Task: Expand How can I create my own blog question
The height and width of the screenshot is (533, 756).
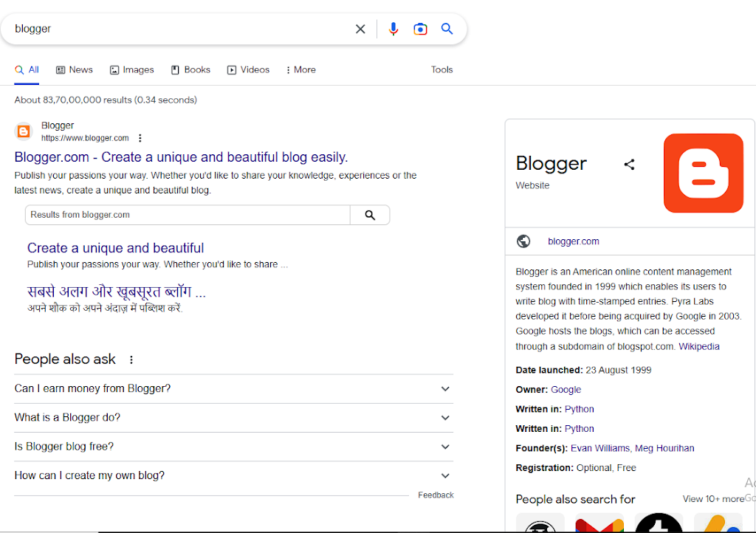Action: pos(234,475)
